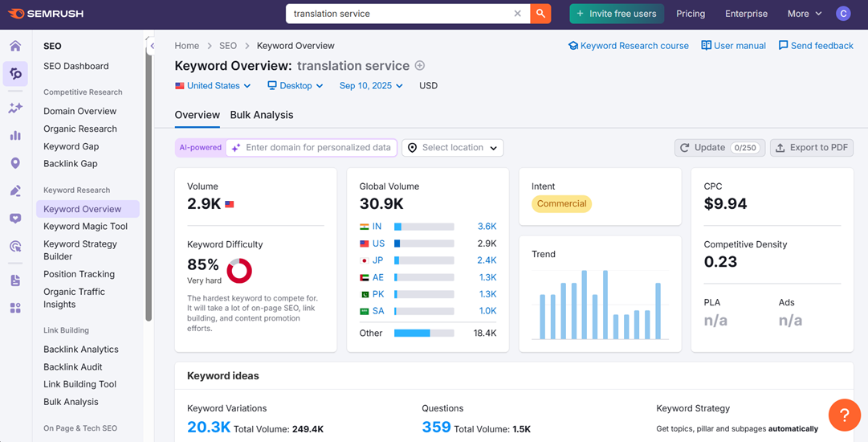Expand the More dropdown in header
The image size is (868, 442).
pos(805,14)
